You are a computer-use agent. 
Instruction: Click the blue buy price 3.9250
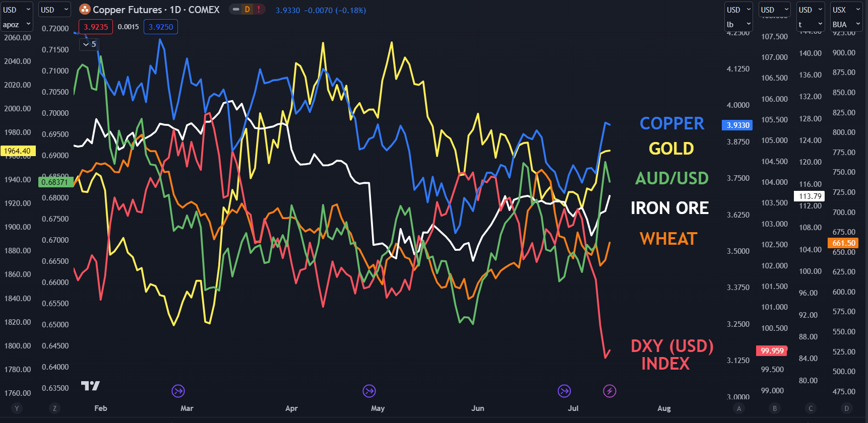(x=161, y=27)
